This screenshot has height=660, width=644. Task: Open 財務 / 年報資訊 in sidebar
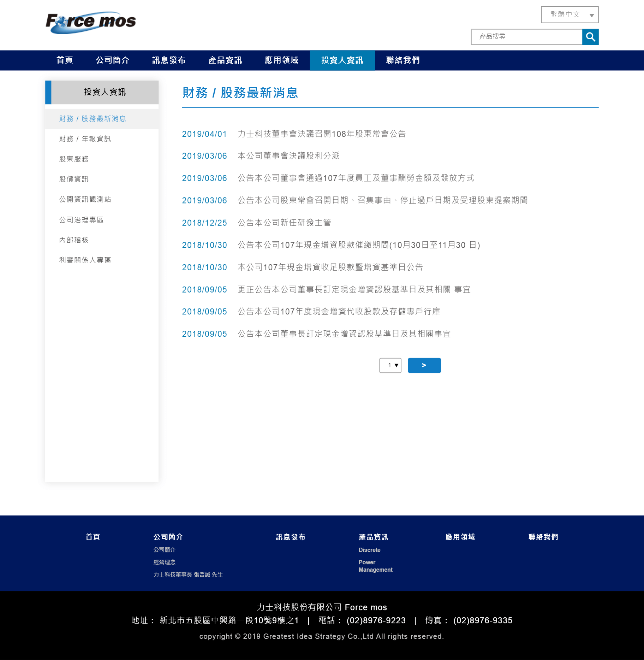pos(102,139)
